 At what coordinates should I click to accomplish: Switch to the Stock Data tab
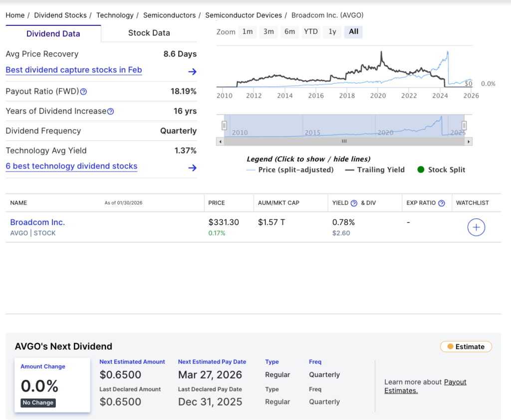click(x=149, y=33)
